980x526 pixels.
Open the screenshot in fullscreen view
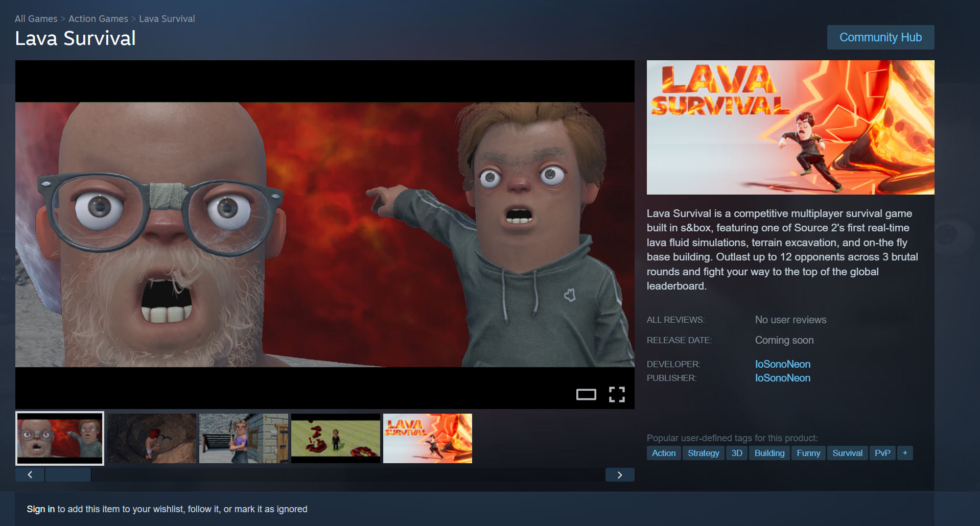(x=617, y=394)
